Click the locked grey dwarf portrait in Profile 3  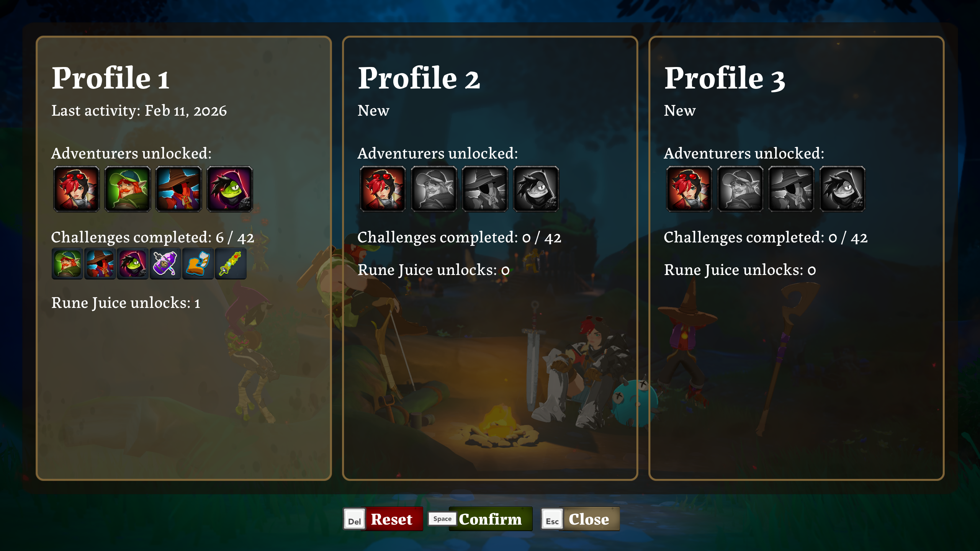(x=740, y=189)
